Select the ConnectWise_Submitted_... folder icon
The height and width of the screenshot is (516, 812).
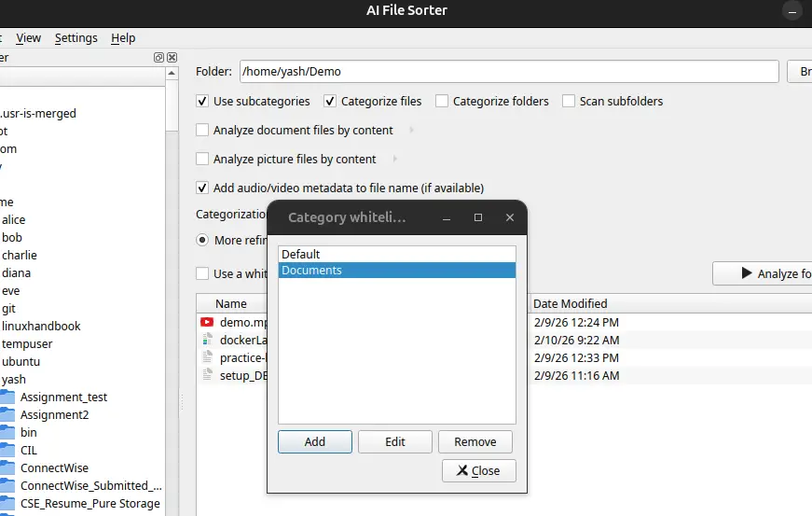7,485
